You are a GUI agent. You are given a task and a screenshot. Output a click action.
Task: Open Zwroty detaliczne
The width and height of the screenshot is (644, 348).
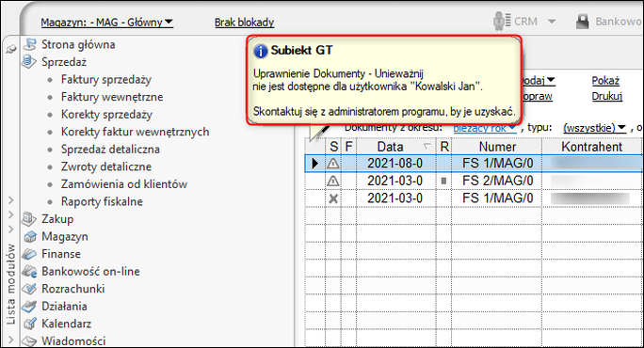click(106, 166)
